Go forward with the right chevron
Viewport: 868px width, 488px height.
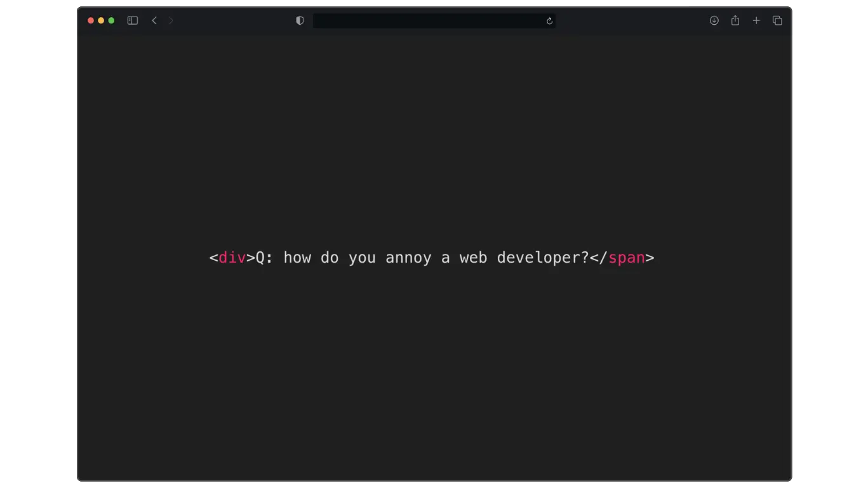(171, 20)
